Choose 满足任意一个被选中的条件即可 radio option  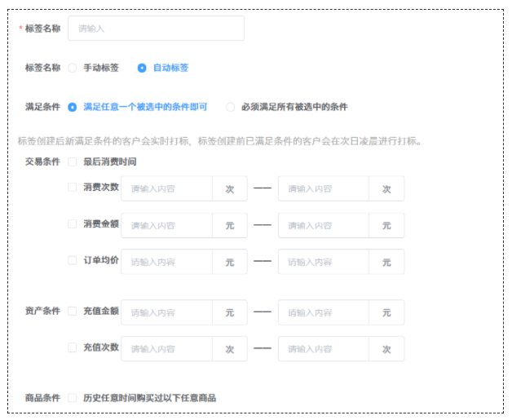coord(73,107)
